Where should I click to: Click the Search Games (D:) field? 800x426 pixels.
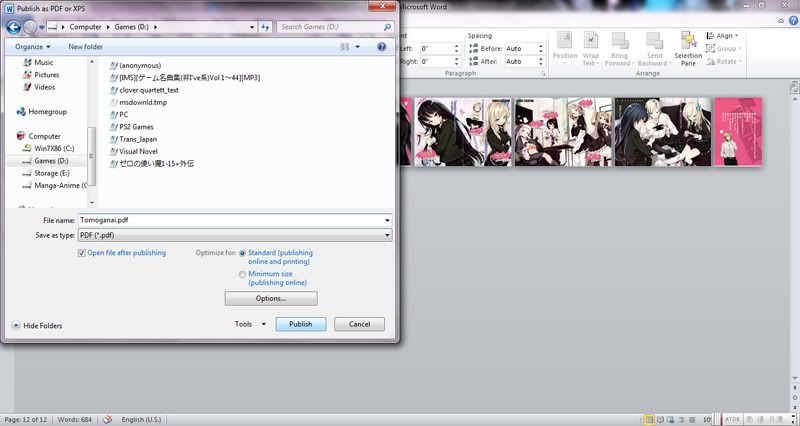[x=330, y=27]
